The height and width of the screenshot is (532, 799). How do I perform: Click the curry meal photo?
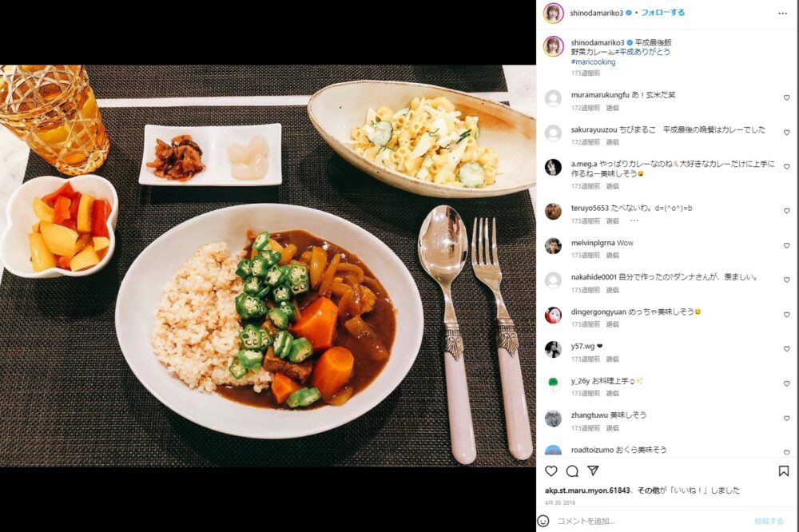(268, 265)
